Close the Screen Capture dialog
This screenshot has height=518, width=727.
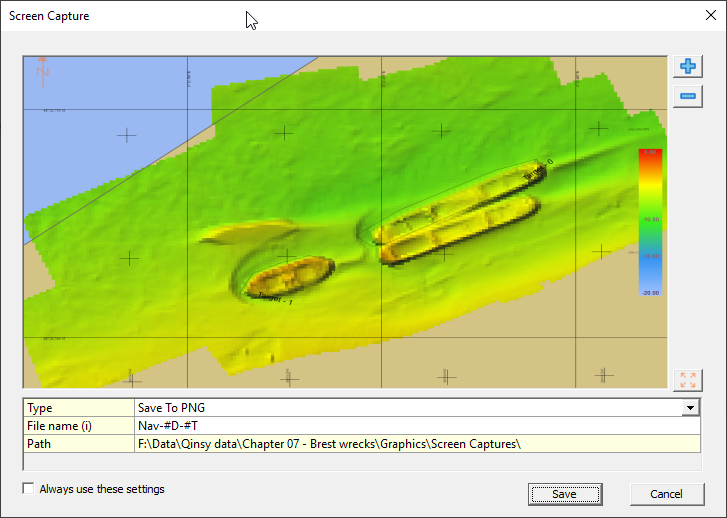[x=710, y=16]
